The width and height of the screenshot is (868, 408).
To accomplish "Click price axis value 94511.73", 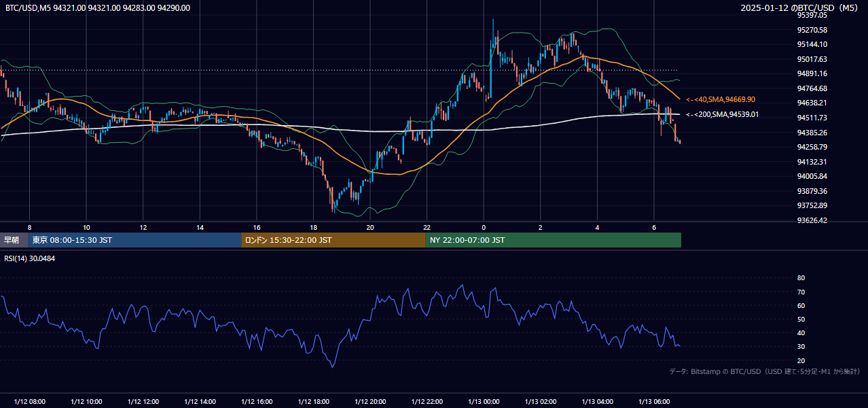I will pos(812,118).
